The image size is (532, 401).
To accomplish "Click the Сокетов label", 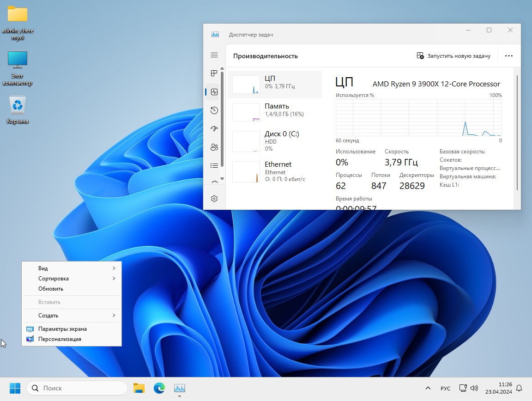I will 451,160.
